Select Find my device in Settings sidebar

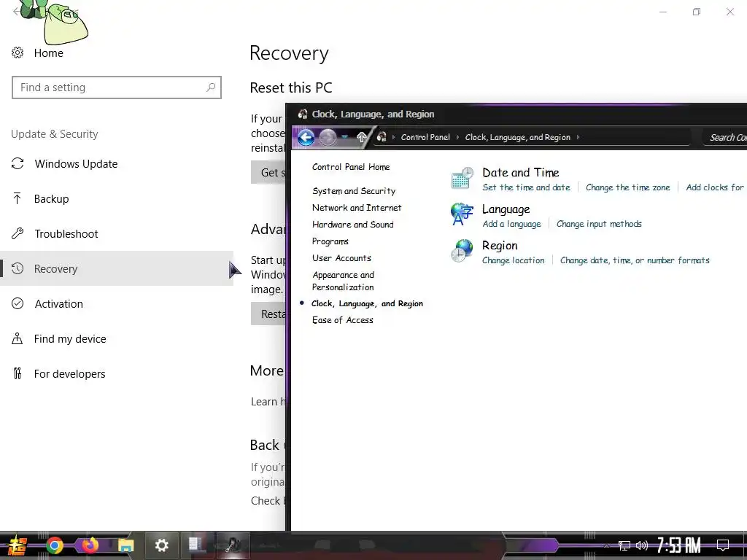(x=117, y=338)
